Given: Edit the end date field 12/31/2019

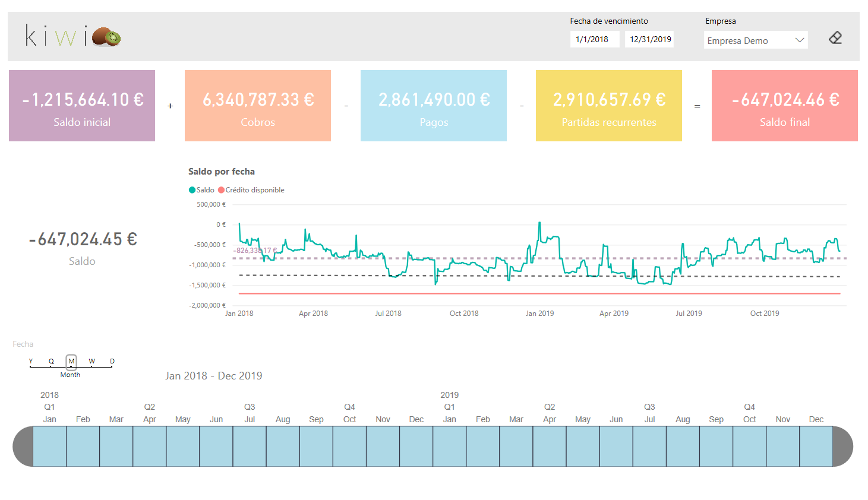Looking at the screenshot, I should 649,39.
